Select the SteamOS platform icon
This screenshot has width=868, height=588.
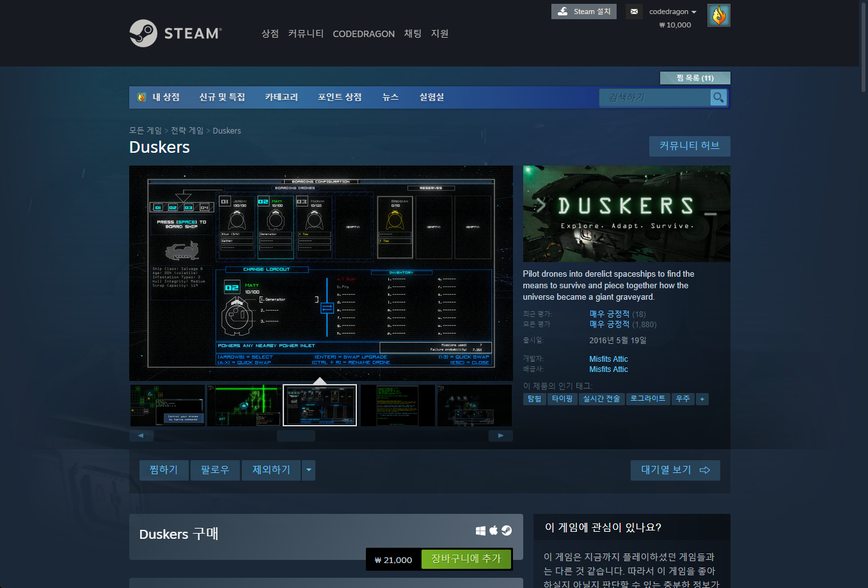pos(507,530)
